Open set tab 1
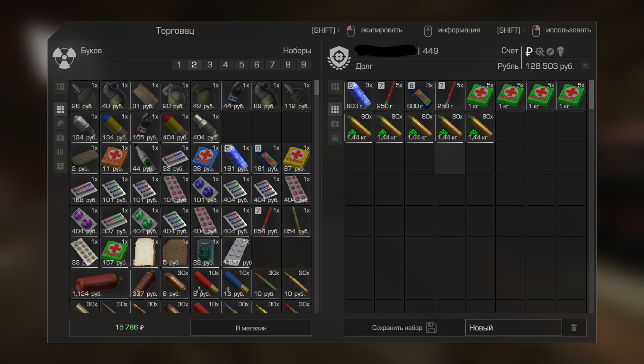 coord(179,65)
